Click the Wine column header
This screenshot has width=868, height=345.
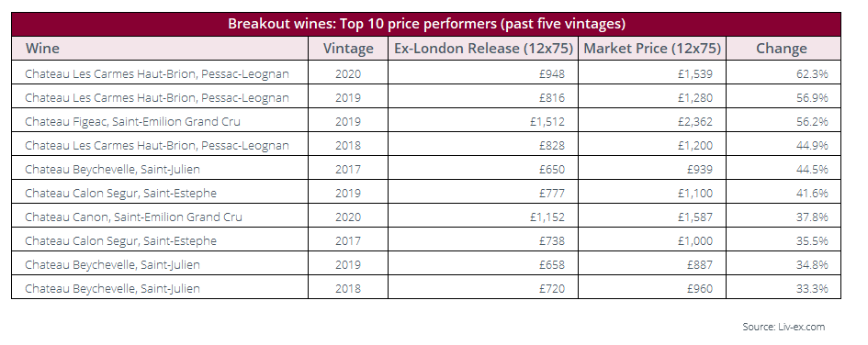(x=42, y=48)
